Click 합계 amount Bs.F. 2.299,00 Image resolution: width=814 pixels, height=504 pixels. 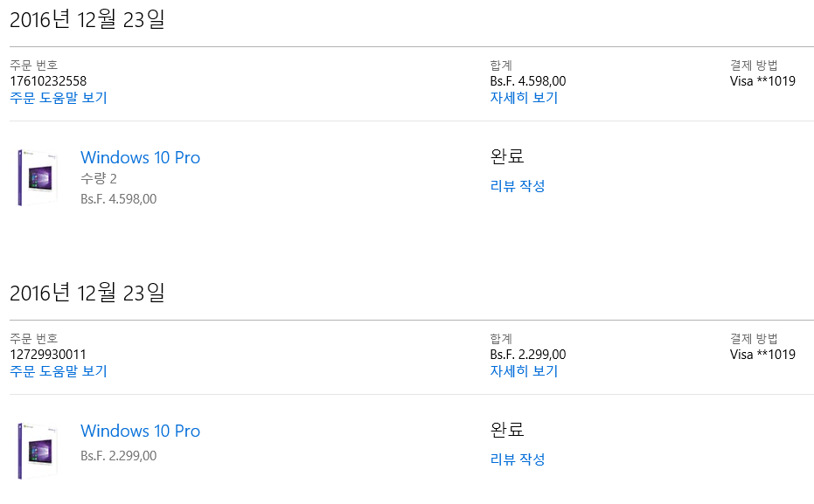[x=528, y=355]
